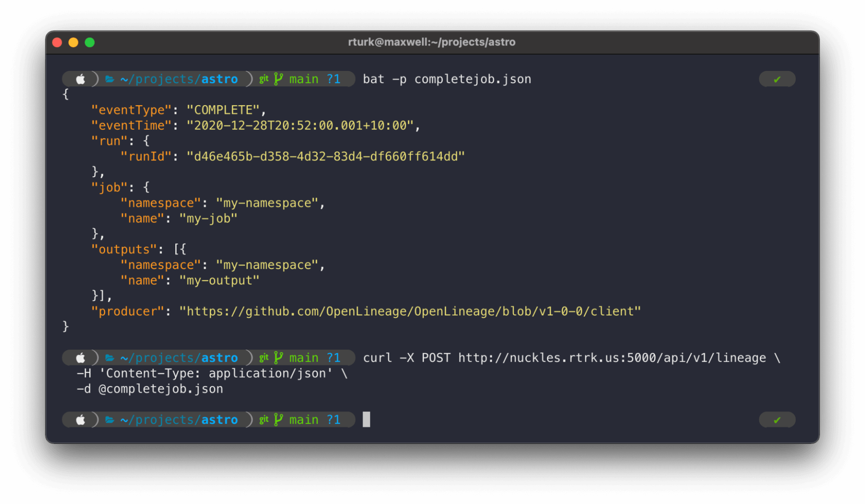
Task: Open the GitHub OpenLineage producer URL
Action: pos(410,311)
